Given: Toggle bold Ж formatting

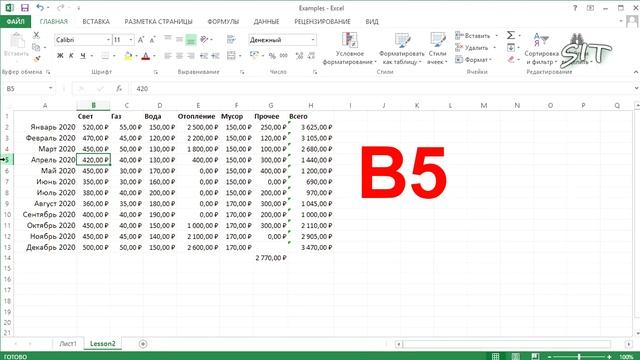Looking at the screenshot, I should coord(60,56).
